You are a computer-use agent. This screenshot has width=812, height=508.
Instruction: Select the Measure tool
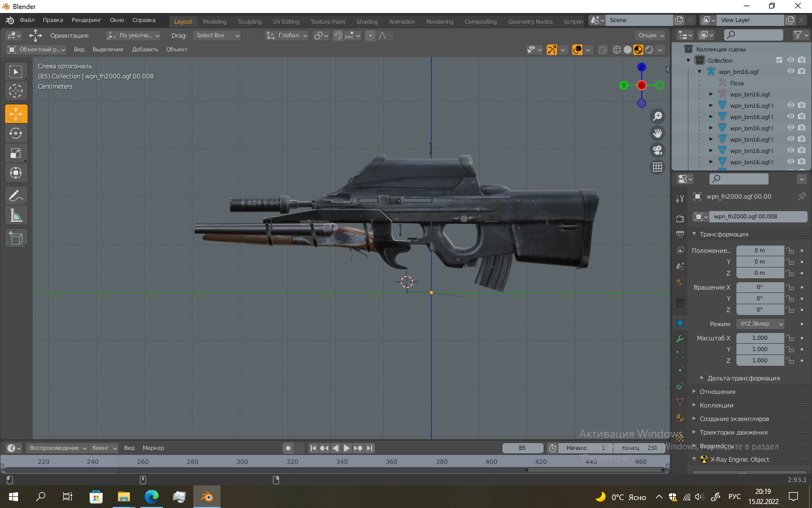pos(16,216)
